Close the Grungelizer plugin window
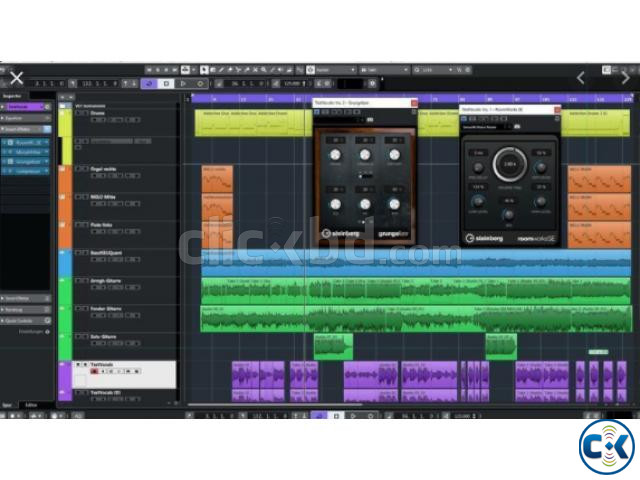 tap(414, 103)
